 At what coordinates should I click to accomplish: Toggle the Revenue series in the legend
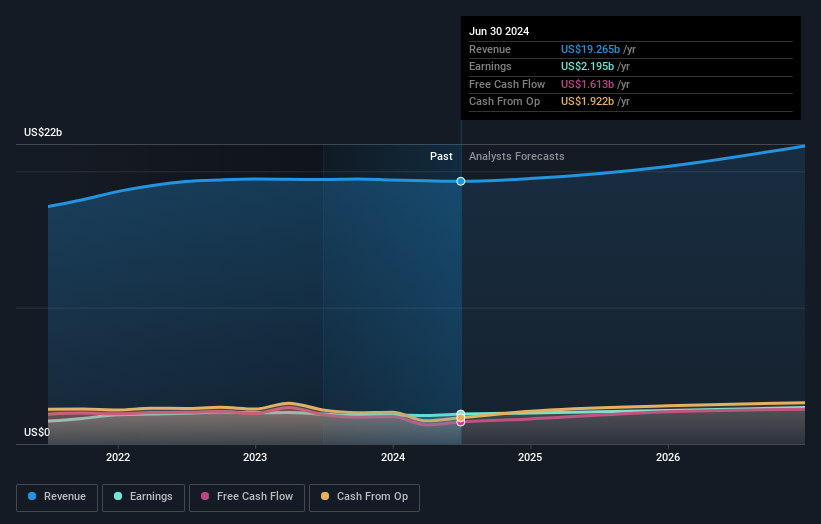click(57, 497)
